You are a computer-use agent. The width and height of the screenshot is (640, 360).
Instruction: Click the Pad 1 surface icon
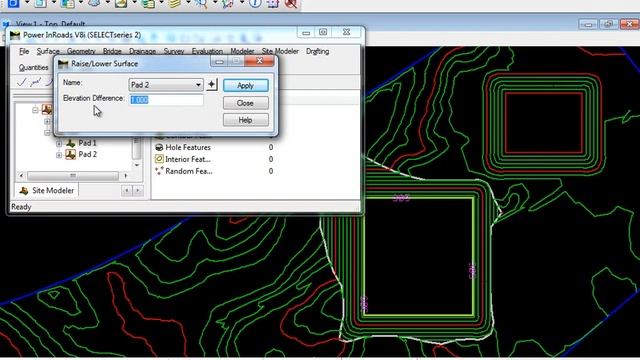coord(71,143)
